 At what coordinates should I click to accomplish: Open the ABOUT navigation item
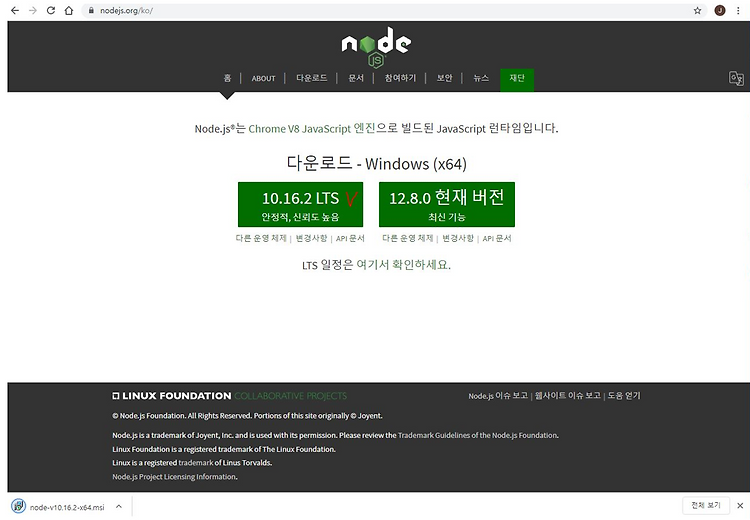click(x=264, y=78)
